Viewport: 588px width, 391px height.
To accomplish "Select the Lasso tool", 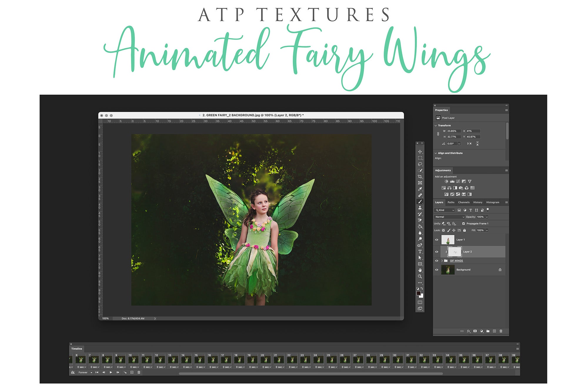I will coord(420,164).
